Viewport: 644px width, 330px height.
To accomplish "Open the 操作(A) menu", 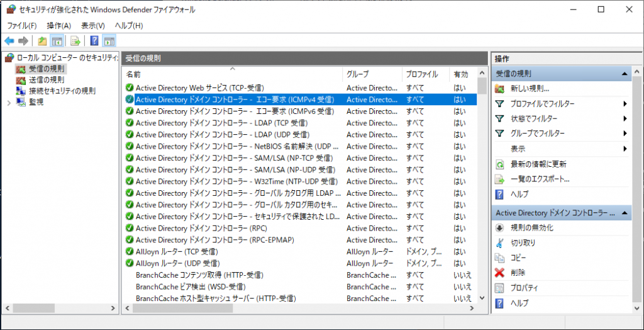I will coord(58,26).
